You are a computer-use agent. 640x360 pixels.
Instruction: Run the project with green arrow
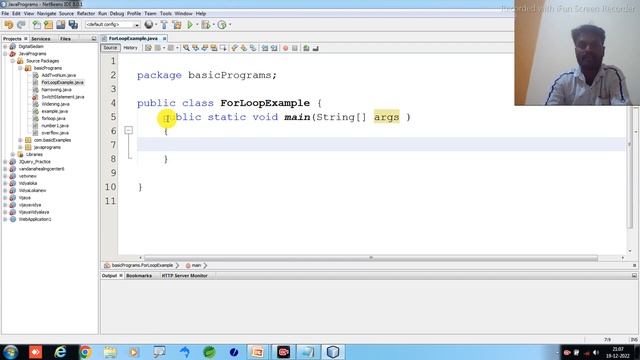pos(190,25)
